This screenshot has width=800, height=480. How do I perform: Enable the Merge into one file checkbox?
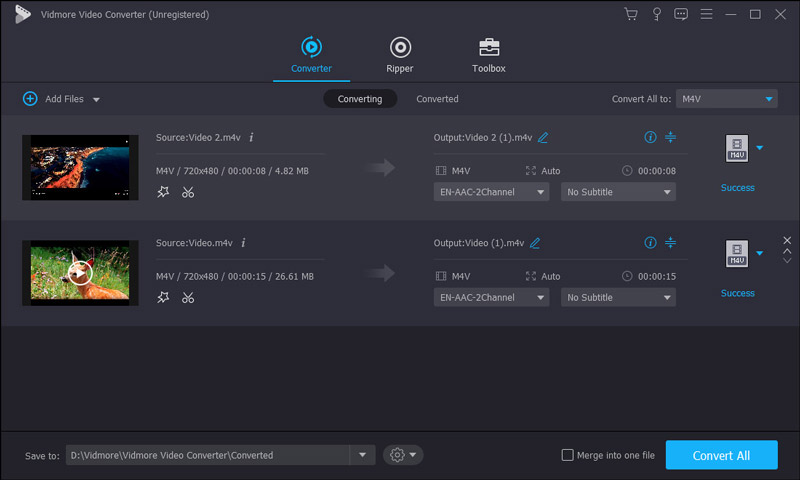click(568, 455)
